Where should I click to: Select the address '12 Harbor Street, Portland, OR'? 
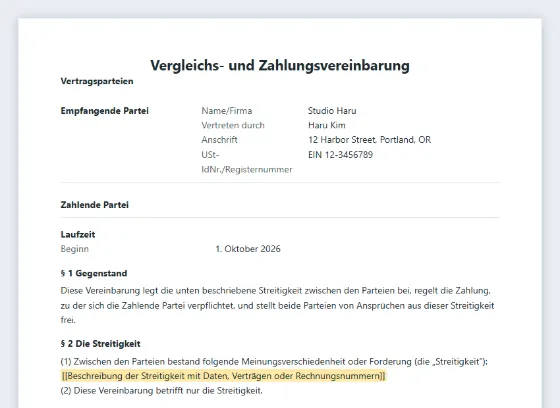tap(369, 140)
